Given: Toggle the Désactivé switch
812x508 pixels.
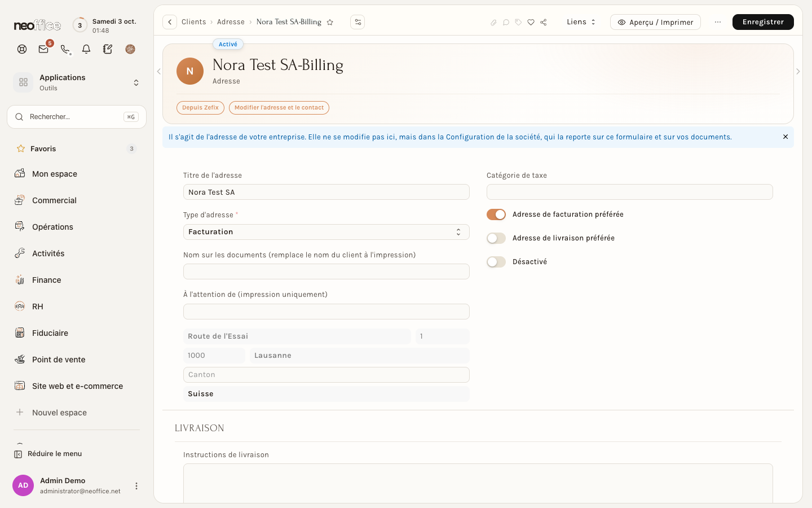Looking at the screenshot, I should pos(496,262).
